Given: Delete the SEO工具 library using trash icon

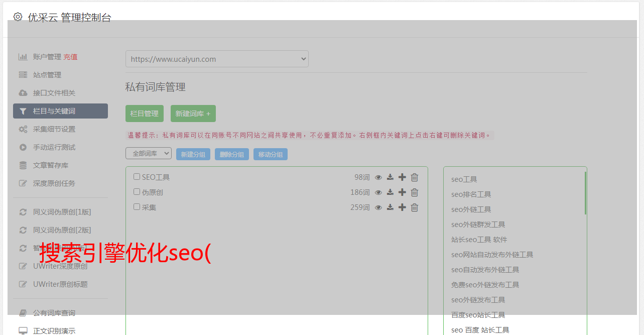Looking at the screenshot, I should click(x=415, y=177).
